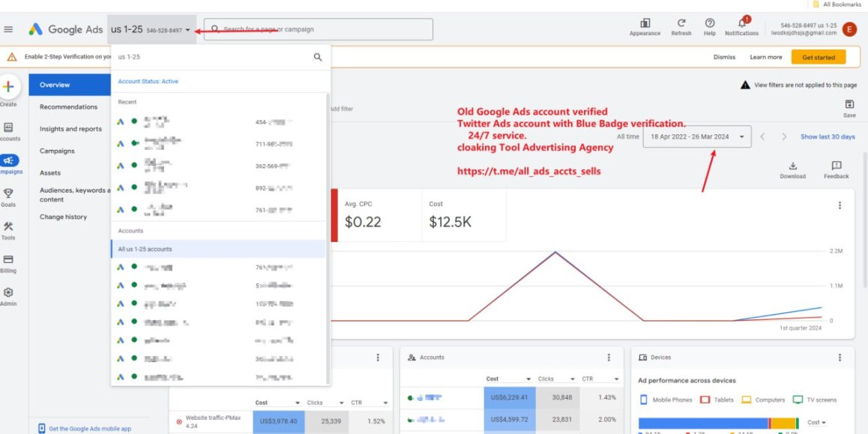Select the Avg. CPC scorecard
868x434 pixels.
pos(380,216)
